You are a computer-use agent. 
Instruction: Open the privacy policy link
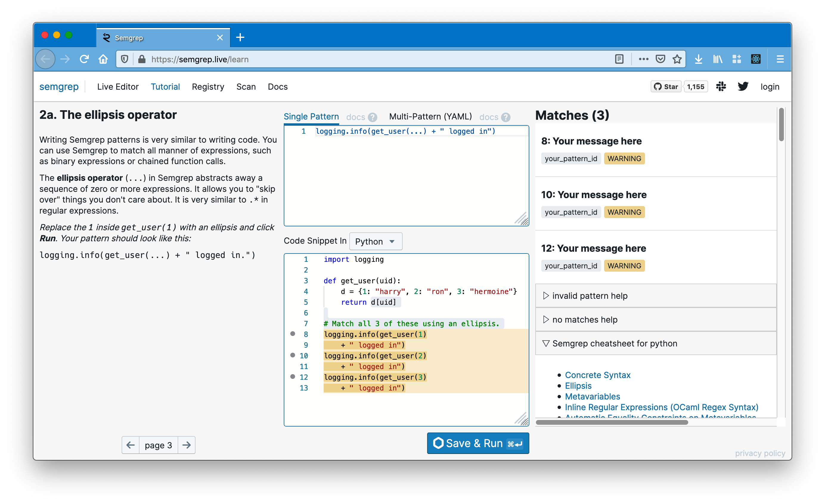click(x=760, y=453)
